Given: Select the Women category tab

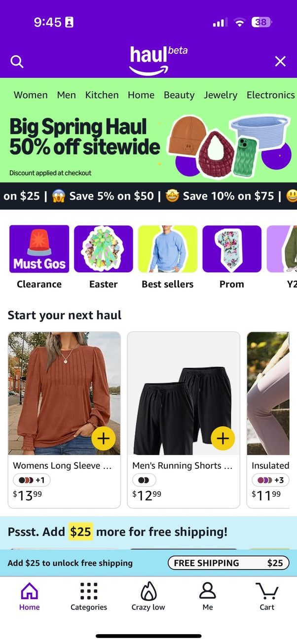Looking at the screenshot, I should (x=31, y=95).
